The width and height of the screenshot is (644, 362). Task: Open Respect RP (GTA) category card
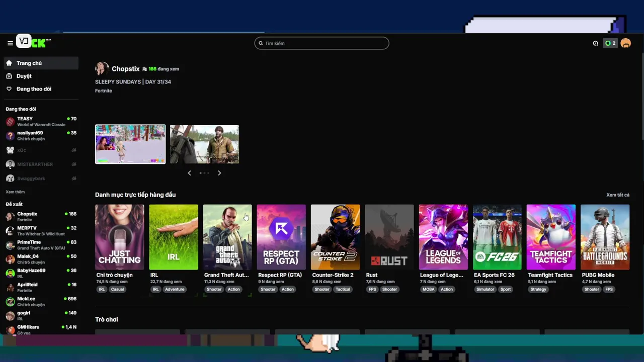[281, 237]
